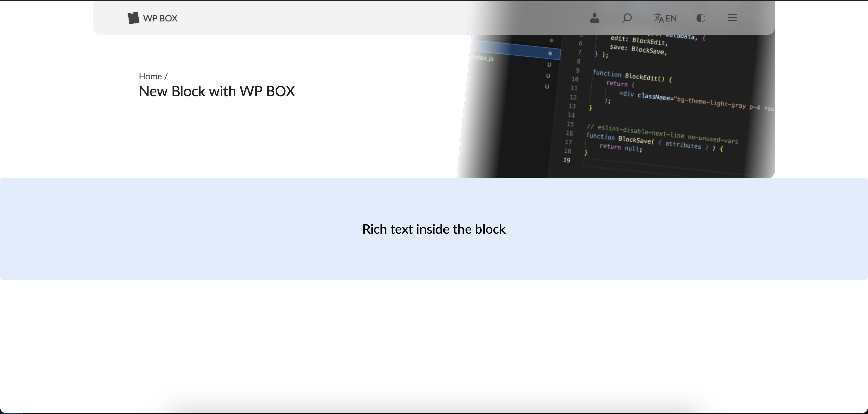
Task: Follow the Home breadcrumb link
Action: (x=150, y=76)
